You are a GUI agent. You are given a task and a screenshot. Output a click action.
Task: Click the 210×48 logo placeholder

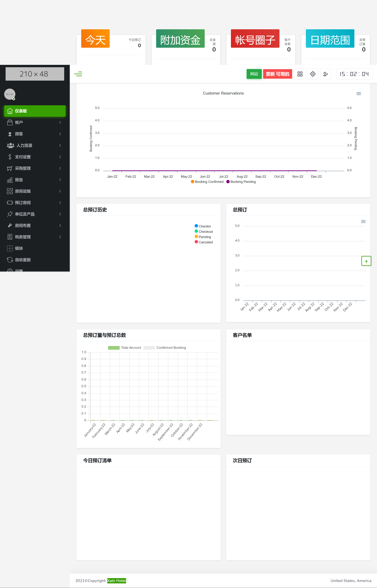pyautogui.click(x=35, y=74)
